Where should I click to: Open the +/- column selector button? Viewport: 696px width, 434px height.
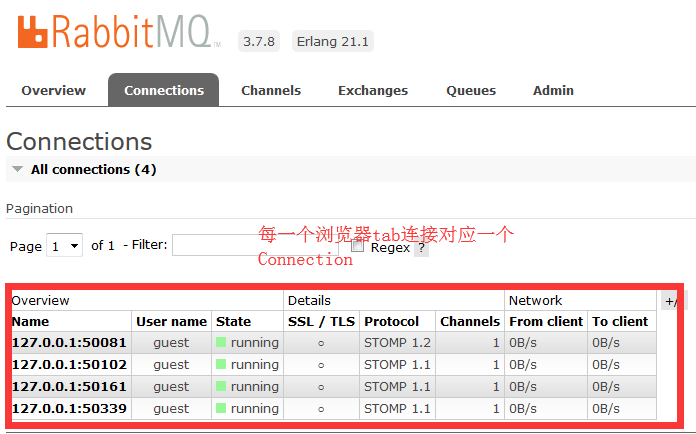(672, 301)
